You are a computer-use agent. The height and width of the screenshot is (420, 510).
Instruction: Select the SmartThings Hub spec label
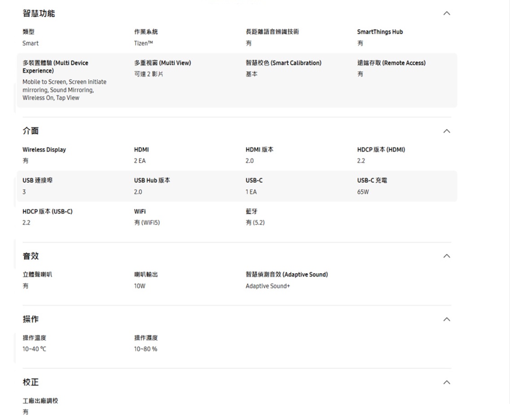[380, 32]
